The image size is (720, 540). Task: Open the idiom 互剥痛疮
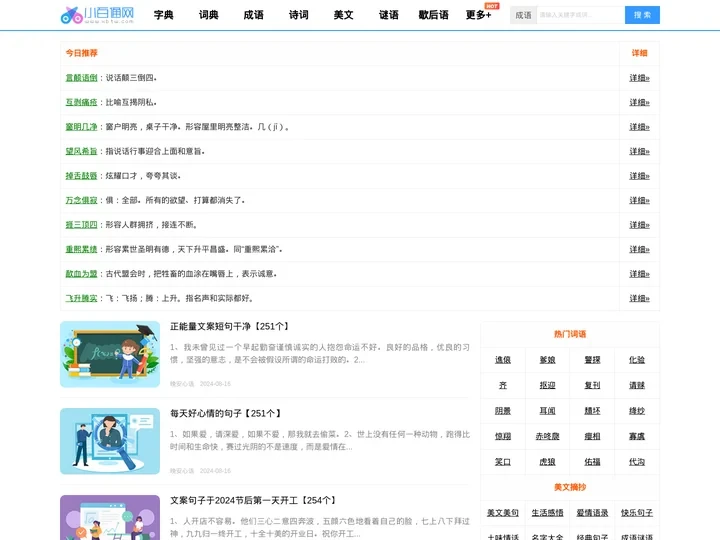click(x=81, y=102)
